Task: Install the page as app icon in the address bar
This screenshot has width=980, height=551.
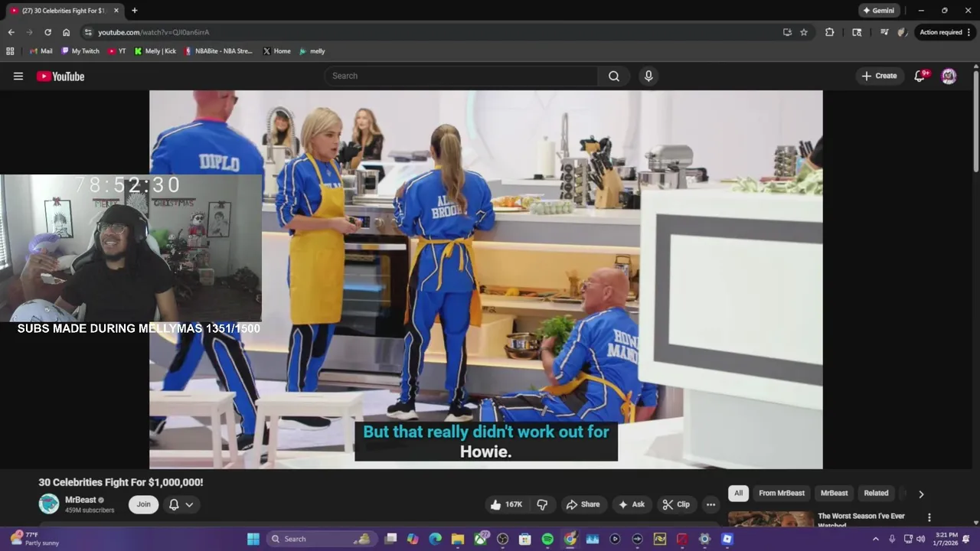Action: pos(787,32)
